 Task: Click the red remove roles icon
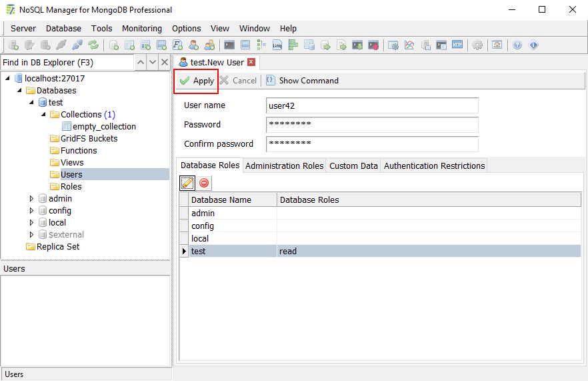204,182
